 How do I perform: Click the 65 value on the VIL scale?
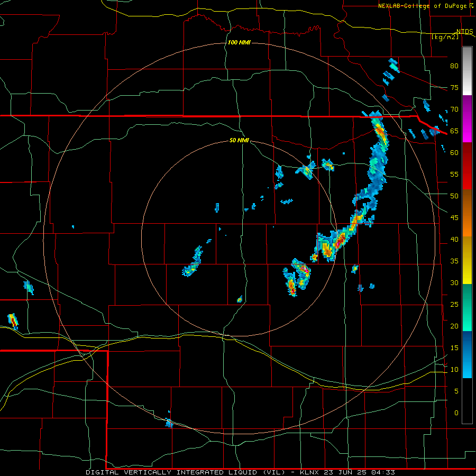pyautogui.click(x=454, y=131)
